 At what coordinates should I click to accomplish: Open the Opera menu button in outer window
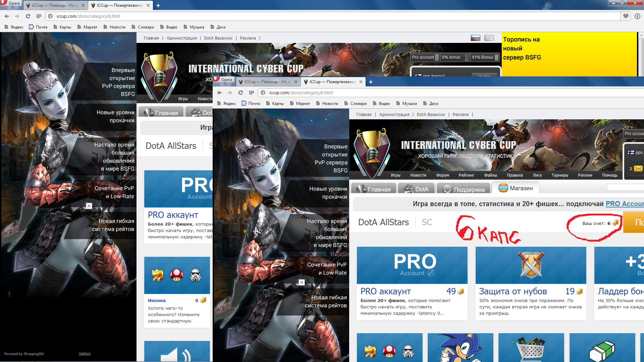click(11, 3)
